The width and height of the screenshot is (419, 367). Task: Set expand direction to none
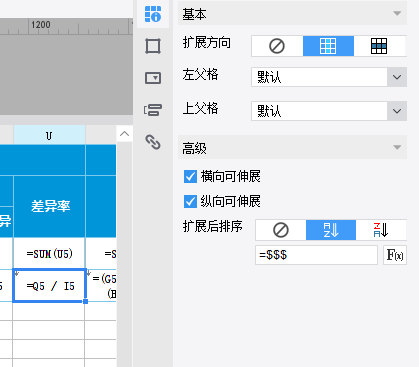[x=277, y=46]
